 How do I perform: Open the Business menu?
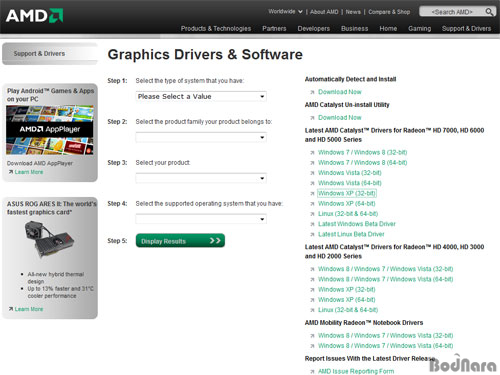point(354,29)
